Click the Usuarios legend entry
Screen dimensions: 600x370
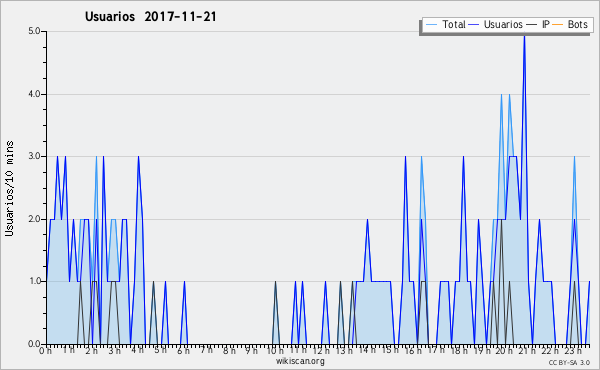[496, 24]
